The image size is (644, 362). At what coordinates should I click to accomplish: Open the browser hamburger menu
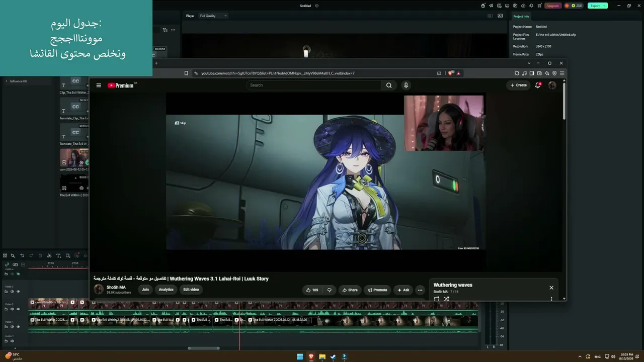pos(562,73)
